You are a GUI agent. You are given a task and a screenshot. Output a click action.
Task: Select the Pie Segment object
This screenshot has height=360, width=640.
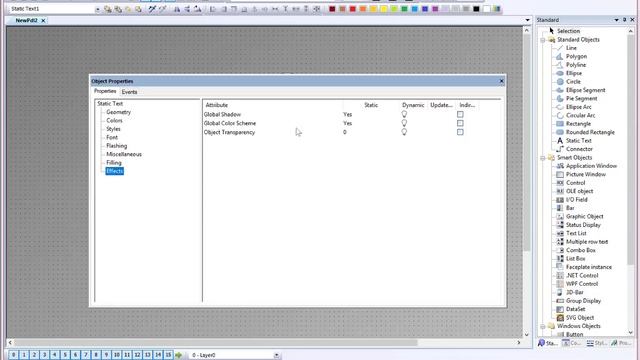point(581,99)
